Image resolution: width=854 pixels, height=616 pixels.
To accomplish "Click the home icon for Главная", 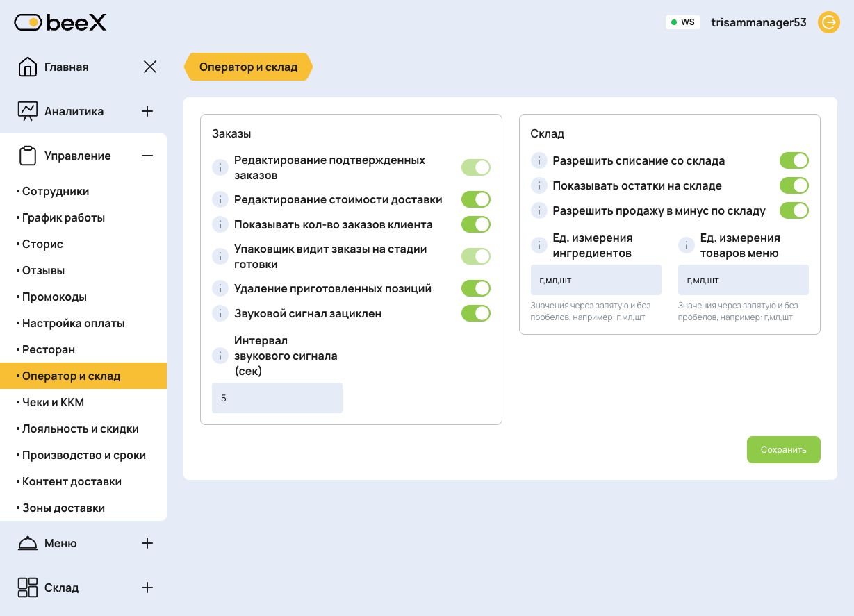I will [28, 67].
